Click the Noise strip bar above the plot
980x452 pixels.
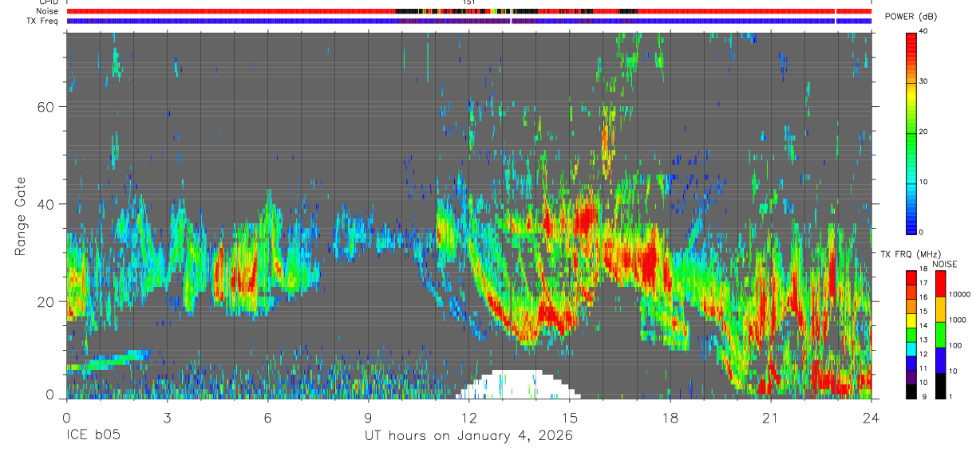[x=469, y=11]
